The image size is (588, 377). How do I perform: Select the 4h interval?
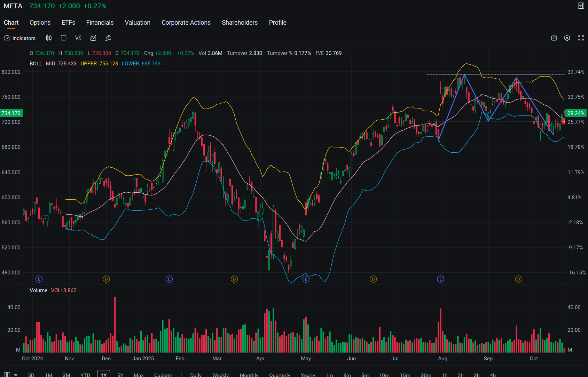pos(493,375)
